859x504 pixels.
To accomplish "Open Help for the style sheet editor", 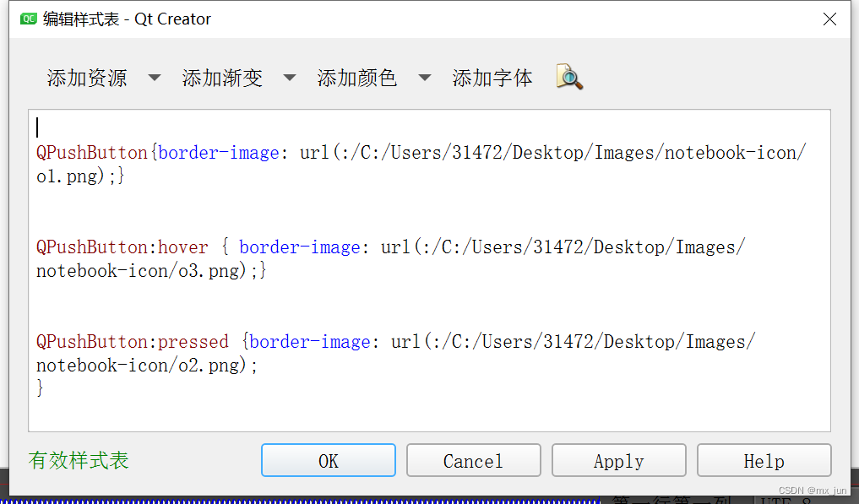I will click(x=764, y=460).
